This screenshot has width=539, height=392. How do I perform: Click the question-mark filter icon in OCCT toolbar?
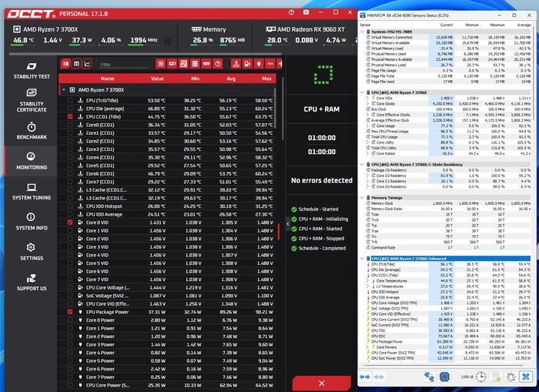(x=218, y=64)
